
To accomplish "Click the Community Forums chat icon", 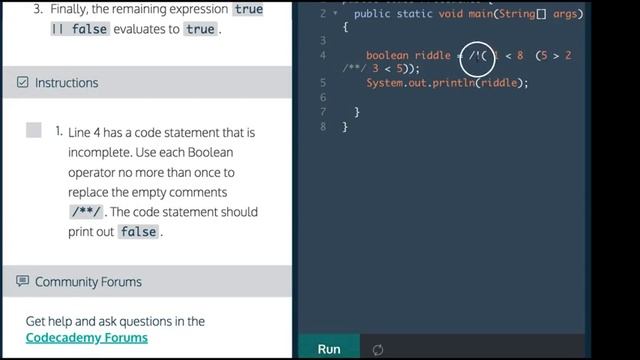I will coord(22,281).
